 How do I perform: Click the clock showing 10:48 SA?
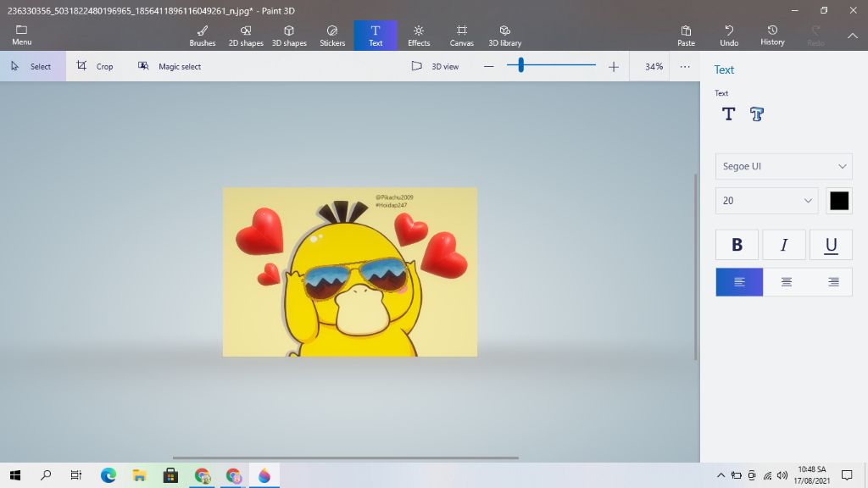pos(811,474)
